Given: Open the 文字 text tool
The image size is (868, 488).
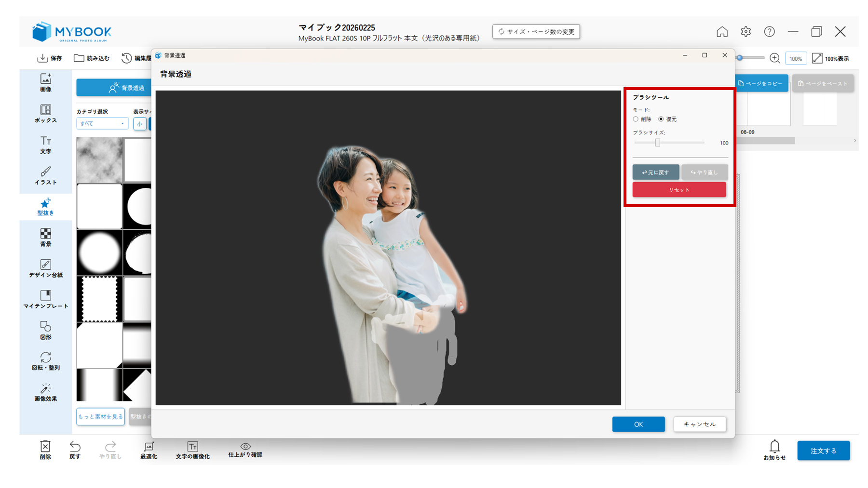Looking at the screenshot, I should pos(46,145).
